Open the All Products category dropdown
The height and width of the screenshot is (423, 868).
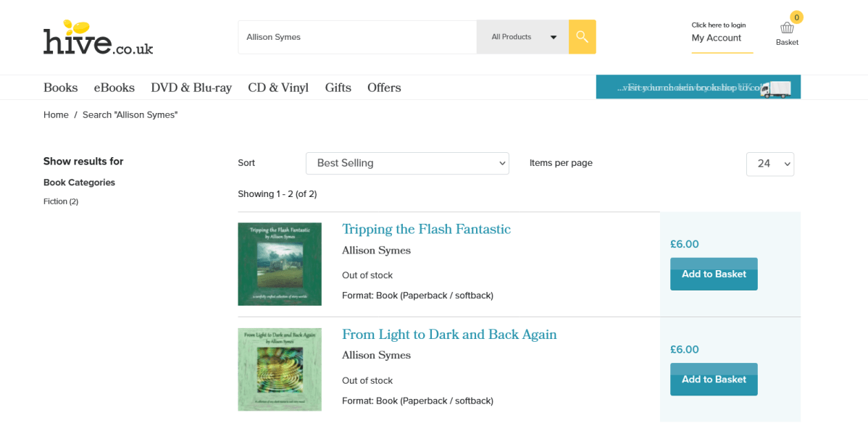522,37
